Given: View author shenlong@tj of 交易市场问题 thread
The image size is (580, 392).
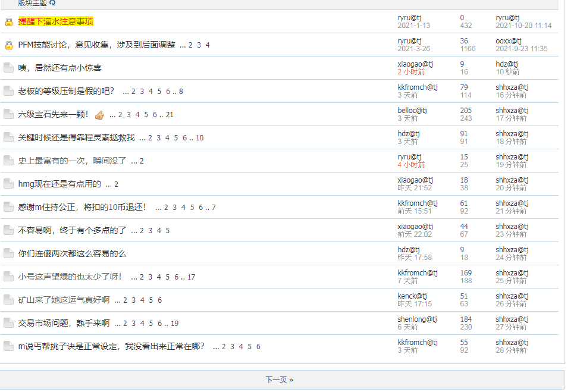Looking at the screenshot, I should coord(417,319).
